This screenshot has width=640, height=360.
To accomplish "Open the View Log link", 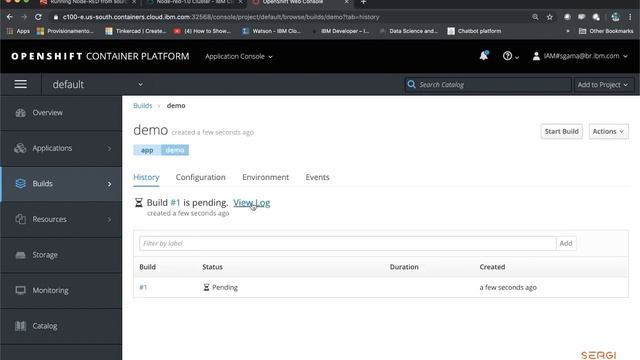I will (251, 202).
